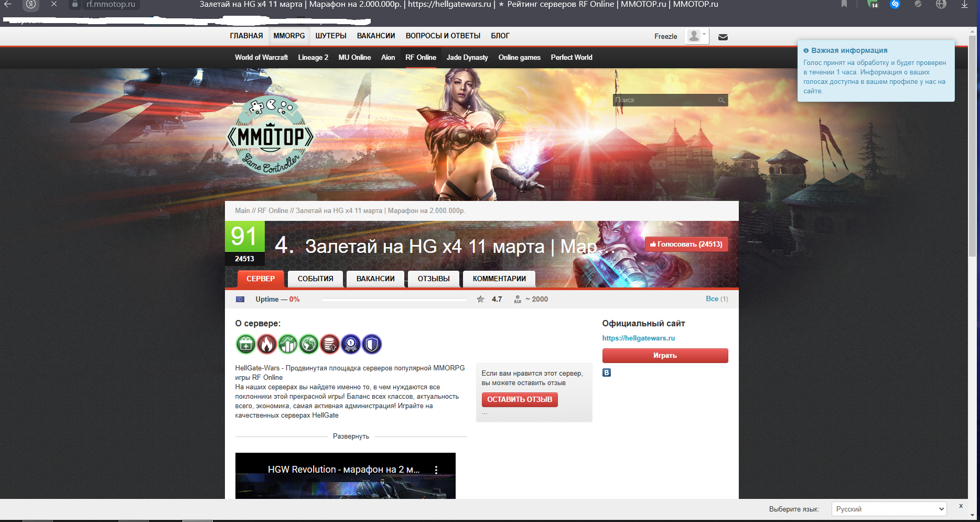Close the language selection bar
The height and width of the screenshot is (522, 980).
click(x=961, y=506)
